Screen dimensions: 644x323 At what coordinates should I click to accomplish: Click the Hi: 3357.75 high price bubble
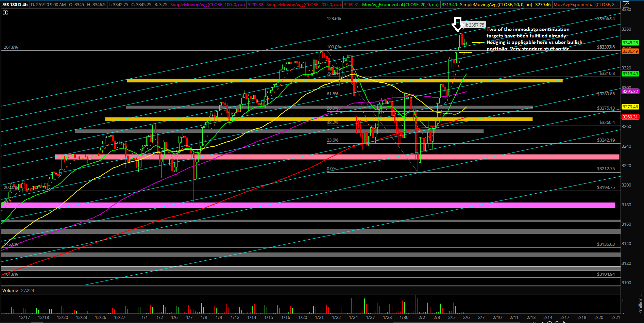pyautogui.click(x=474, y=25)
